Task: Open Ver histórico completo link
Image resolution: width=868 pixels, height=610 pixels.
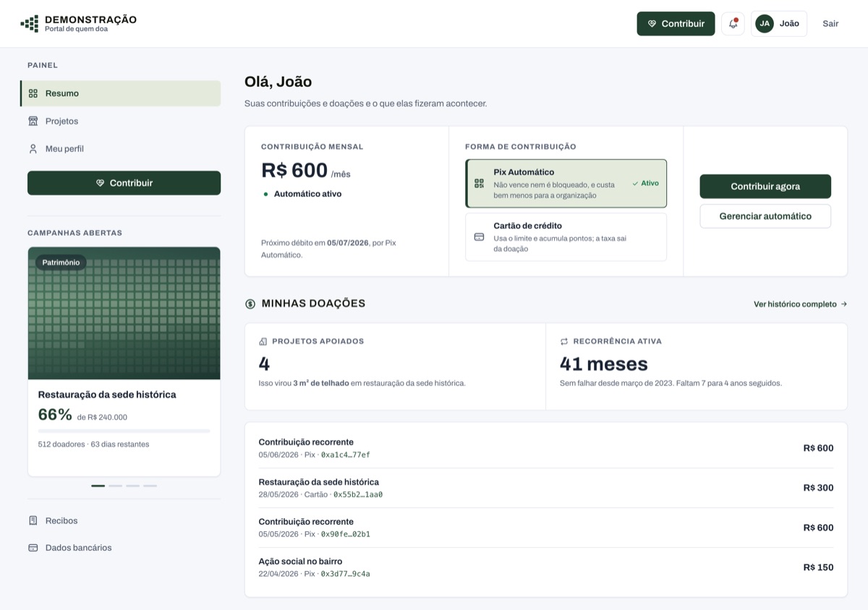Action: coord(800,304)
